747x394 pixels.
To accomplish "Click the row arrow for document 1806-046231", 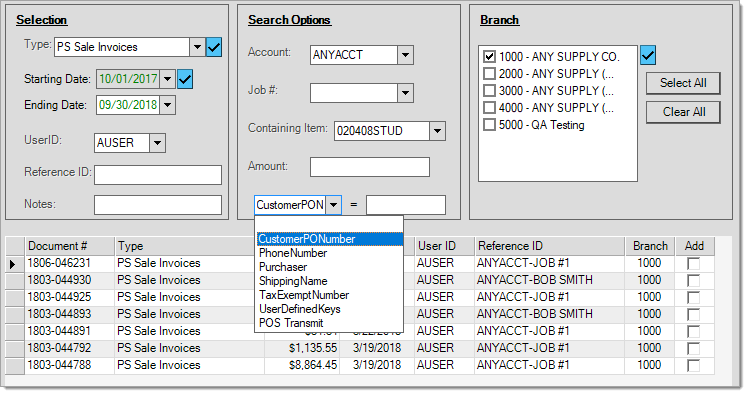I will tap(13, 263).
